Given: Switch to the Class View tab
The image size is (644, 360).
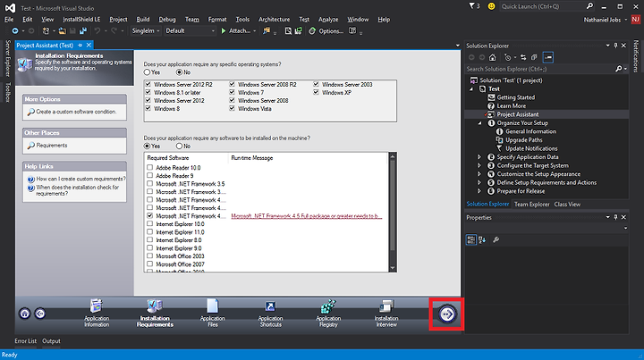Looking at the screenshot, I should [567, 205].
